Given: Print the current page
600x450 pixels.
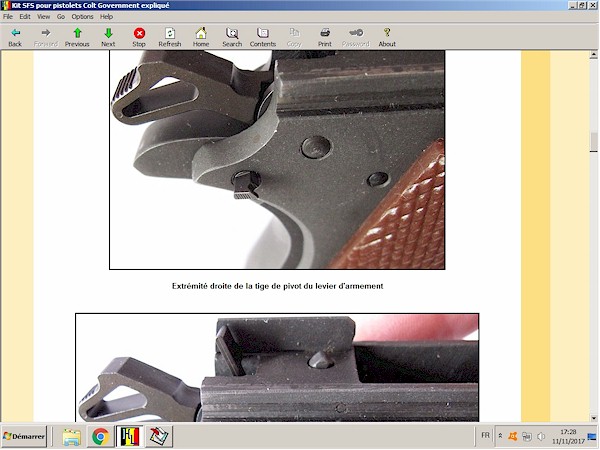Looking at the screenshot, I should tap(325, 38).
